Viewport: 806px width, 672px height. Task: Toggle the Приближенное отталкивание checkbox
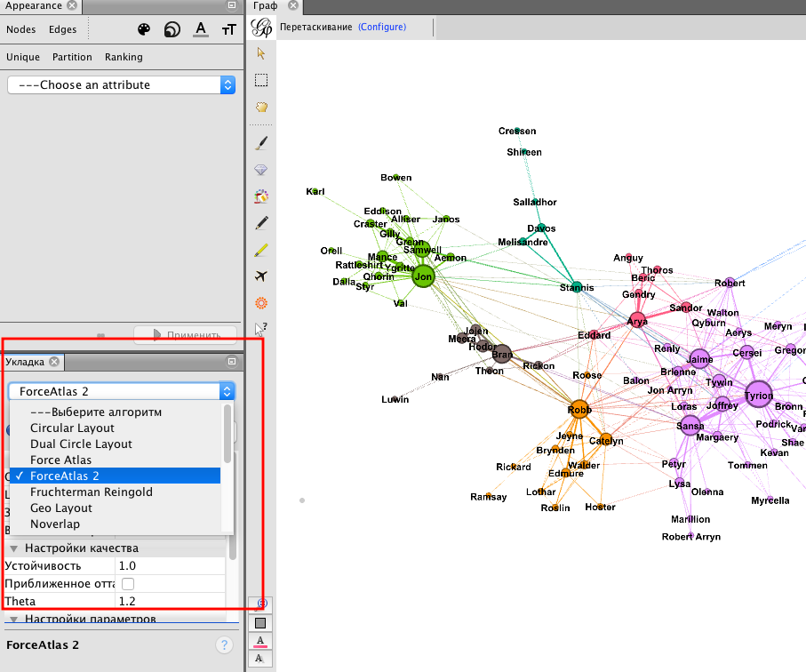point(128,584)
